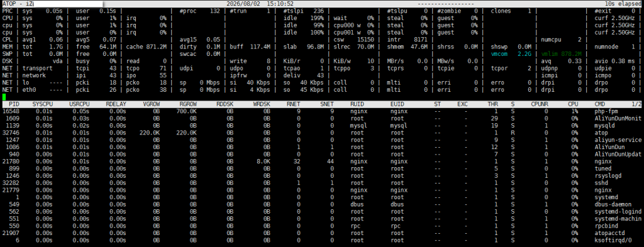
Task: Click the mysql RUID entry
Action: (x=358, y=126)
